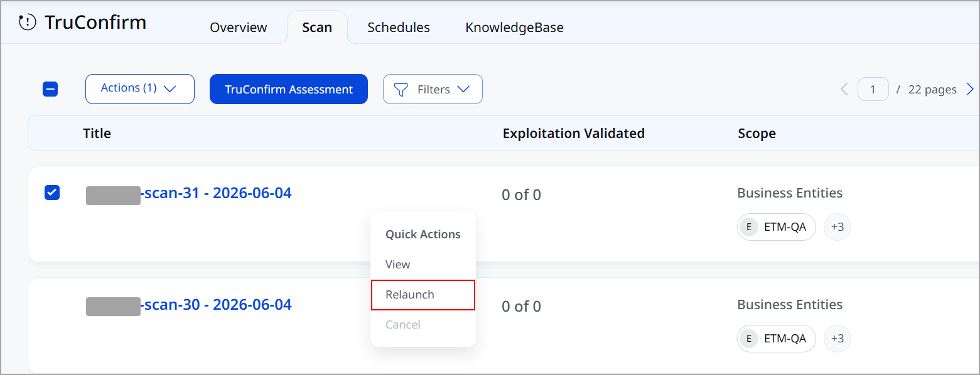Expand the Filters dropdown
This screenshot has height=375, width=980.
point(433,89)
